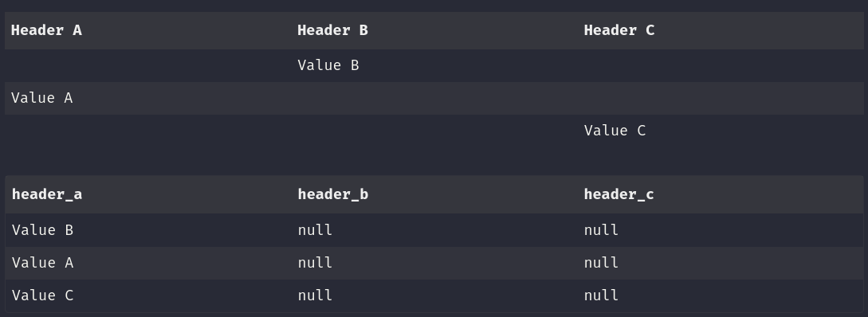Click null under header_b in Value B row

315,229
